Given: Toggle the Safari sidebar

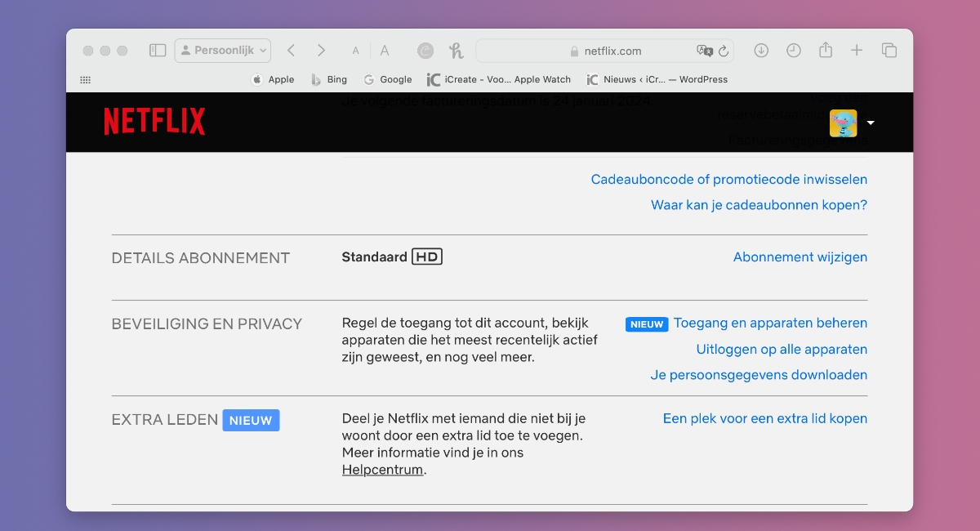Looking at the screenshot, I should pyautogui.click(x=157, y=50).
